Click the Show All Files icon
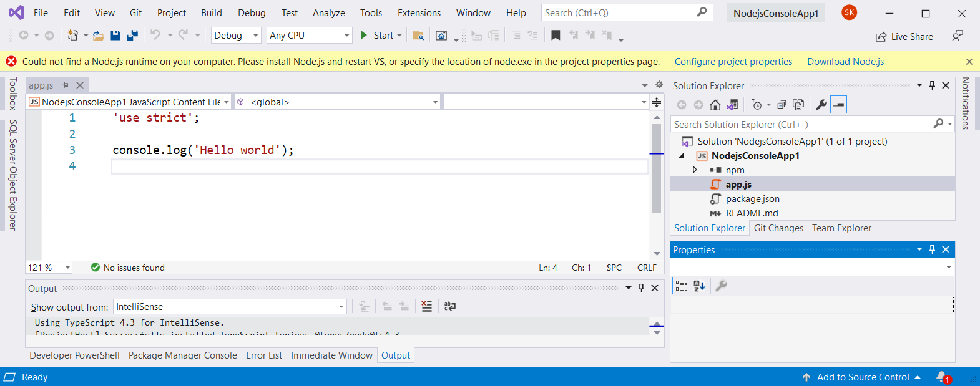Screen dimensions: 980x386 coord(798,105)
